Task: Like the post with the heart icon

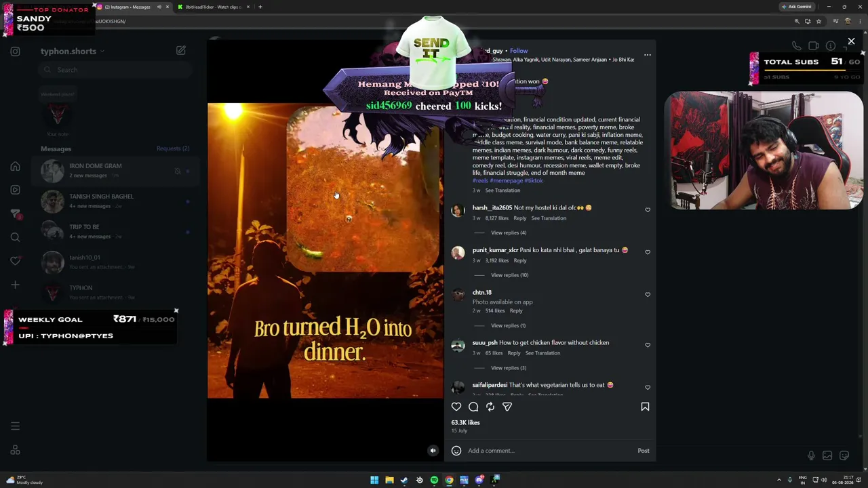Action: pos(456,407)
